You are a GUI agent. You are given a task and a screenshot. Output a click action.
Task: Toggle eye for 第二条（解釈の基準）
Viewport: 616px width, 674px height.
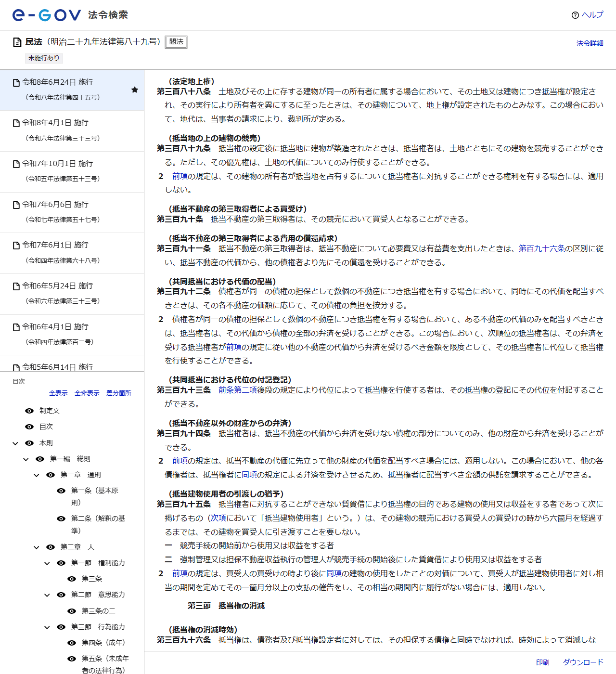pos(61,518)
